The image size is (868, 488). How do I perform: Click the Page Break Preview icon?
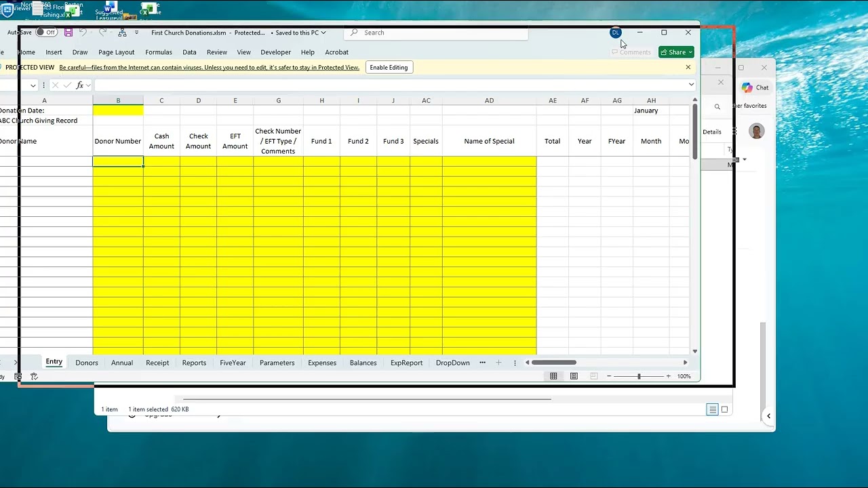click(594, 376)
